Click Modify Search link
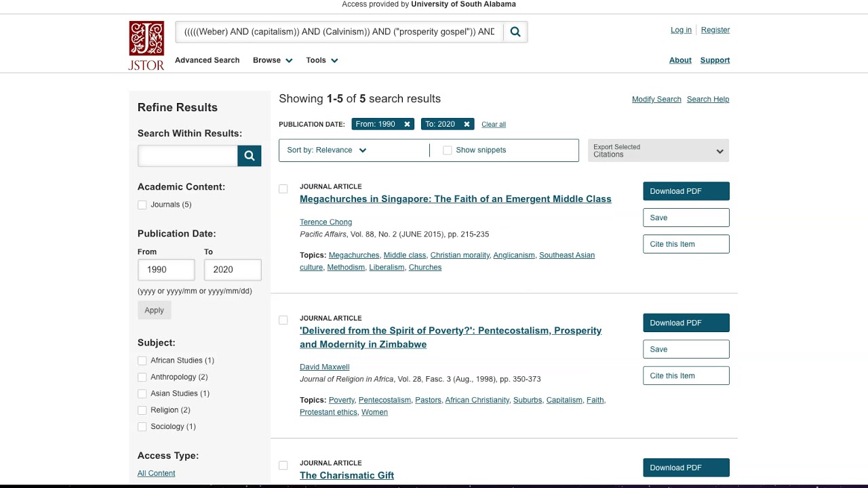 click(656, 99)
